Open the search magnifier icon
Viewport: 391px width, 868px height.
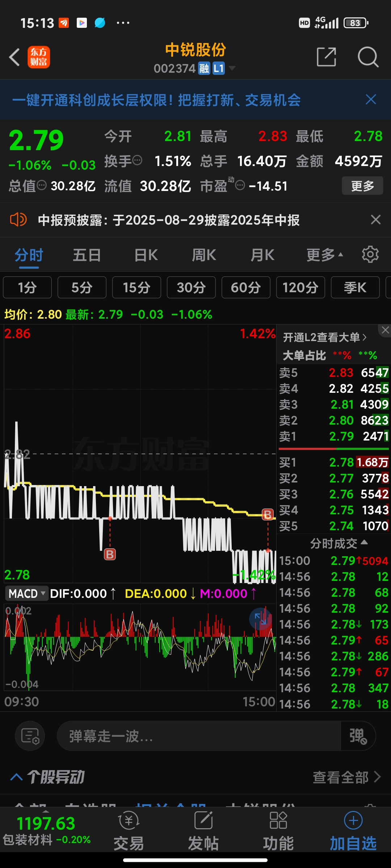368,57
